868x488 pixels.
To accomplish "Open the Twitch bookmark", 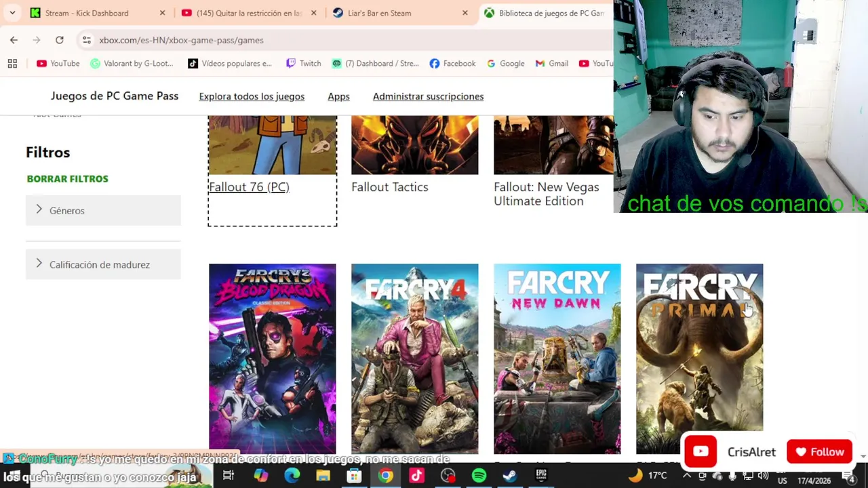I will click(x=303, y=63).
